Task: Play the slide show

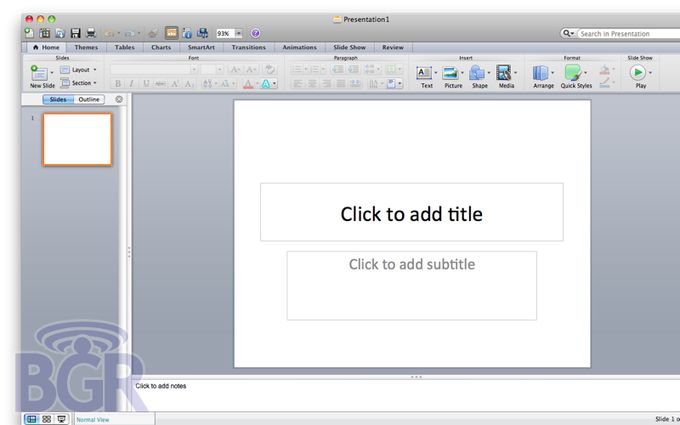Action: coord(638,72)
